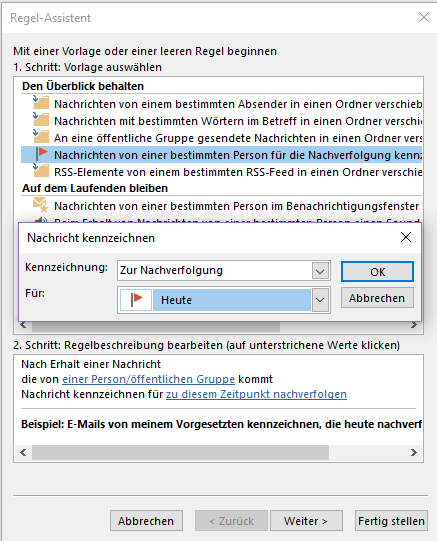Confirm with the OK button
The image size is (437, 541).
click(x=377, y=272)
